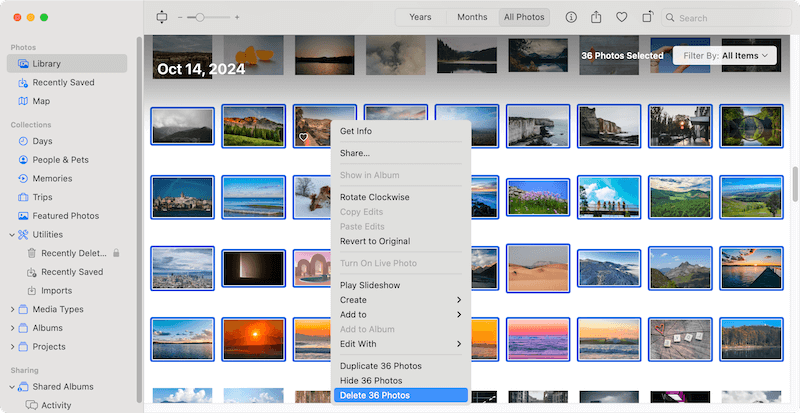This screenshot has width=800, height=413.
Task: Click the Rotate toolbar icon
Action: point(647,17)
